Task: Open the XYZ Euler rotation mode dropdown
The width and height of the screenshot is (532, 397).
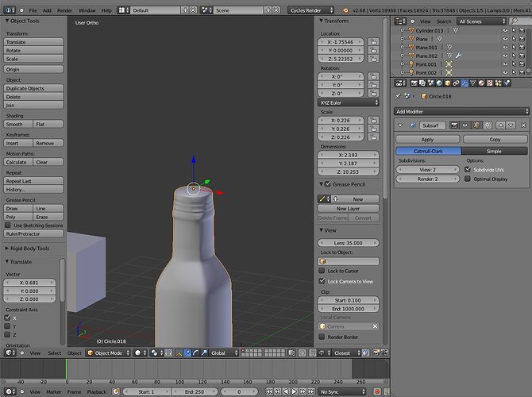Action: pyautogui.click(x=348, y=102)
